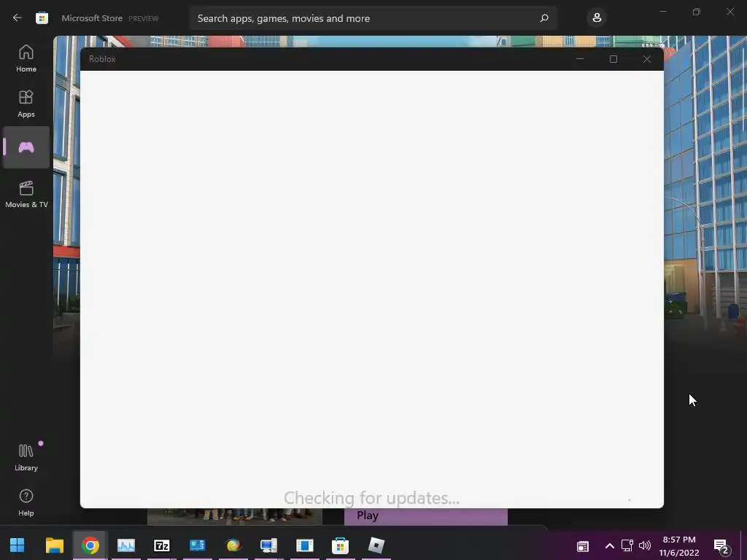747x560 pixels.
Task: Maximize the Roblox window
Action: pyautogui.click(x=613, y=59)
